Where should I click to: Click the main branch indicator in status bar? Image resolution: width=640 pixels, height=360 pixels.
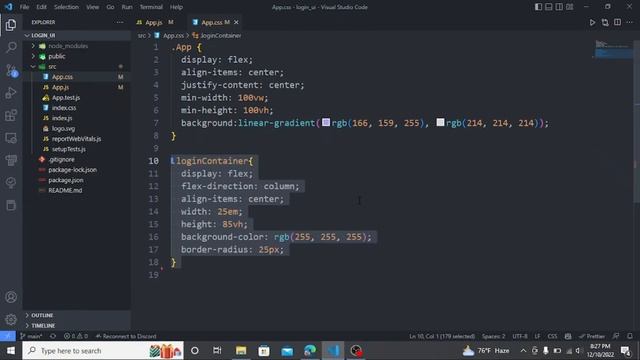pyautogui.click(x=32, y=336)
